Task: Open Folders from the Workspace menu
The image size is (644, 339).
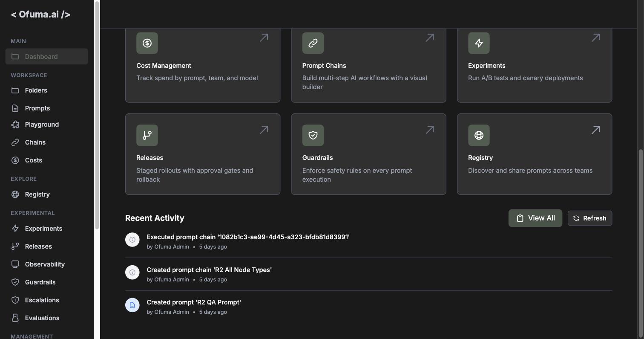Action: coord(47,90)
